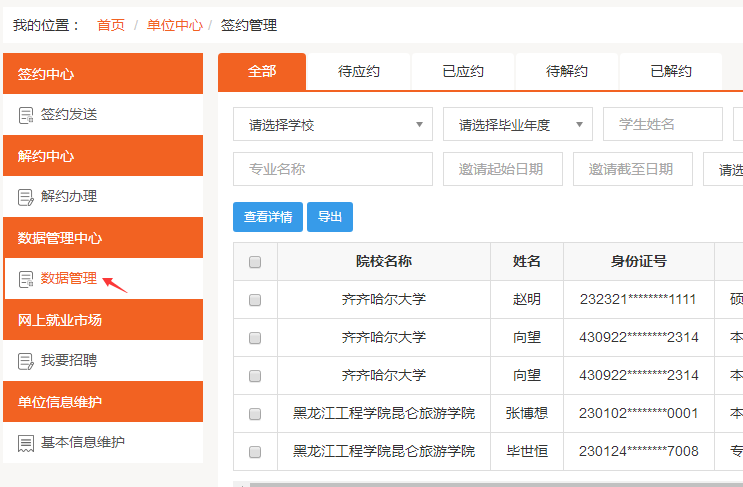Click the 我要招聘 document icon
Screen dimensions: 743x487
pos(26,360)
